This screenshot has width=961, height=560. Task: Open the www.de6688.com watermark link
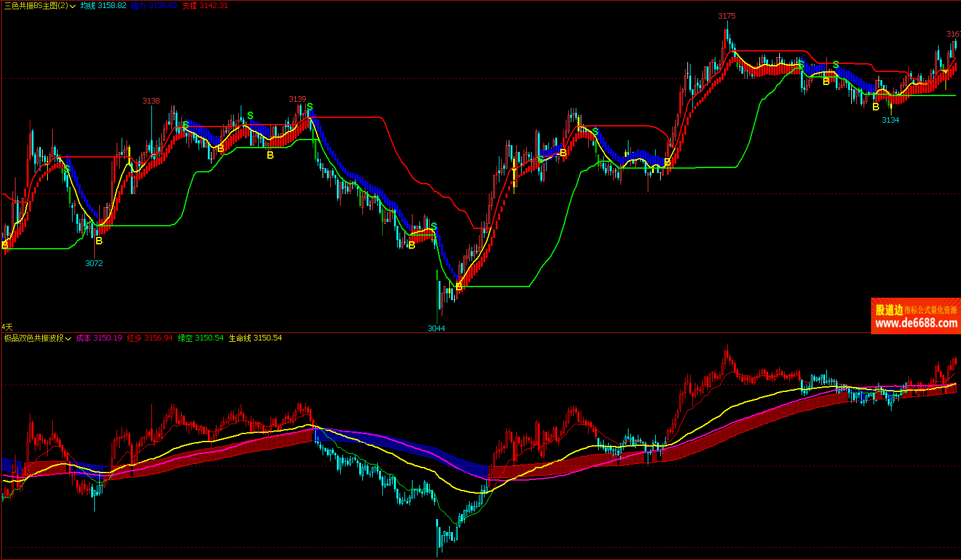point(916,322)
